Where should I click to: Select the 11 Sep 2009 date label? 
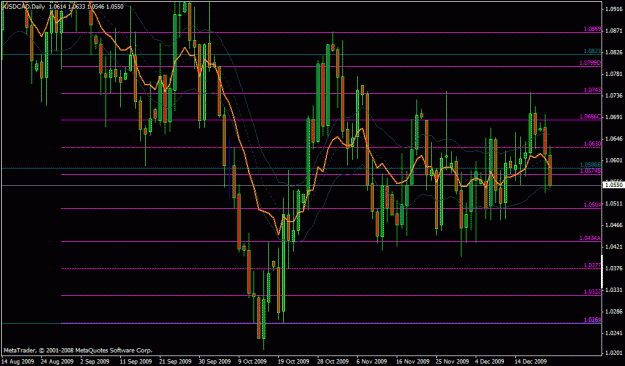click(136, 361)
